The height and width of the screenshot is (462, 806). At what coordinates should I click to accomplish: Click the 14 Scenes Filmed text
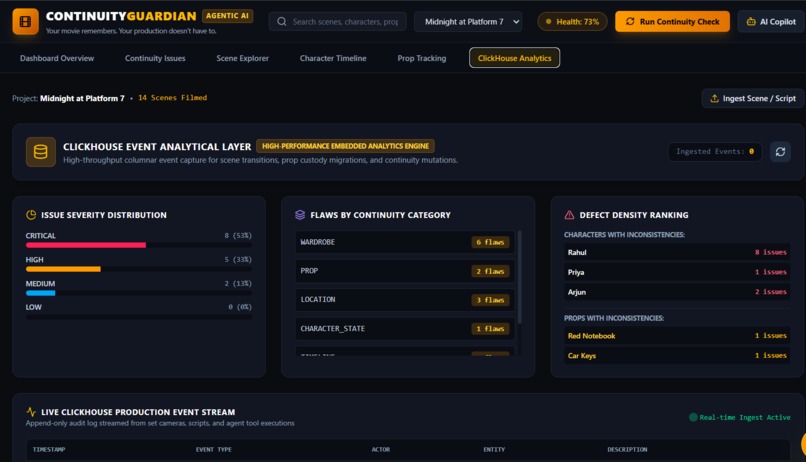click(173, 98)
